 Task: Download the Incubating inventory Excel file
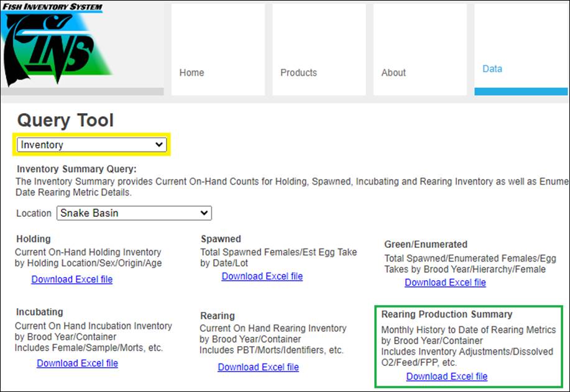[x=77, y=363]
